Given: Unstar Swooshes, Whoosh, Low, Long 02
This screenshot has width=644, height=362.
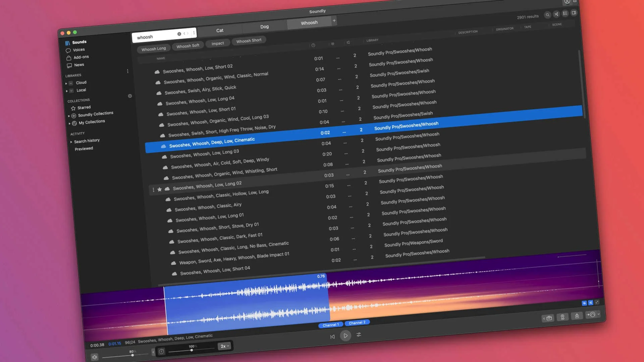Looking at the screenshot, I should tap(160, 189).
